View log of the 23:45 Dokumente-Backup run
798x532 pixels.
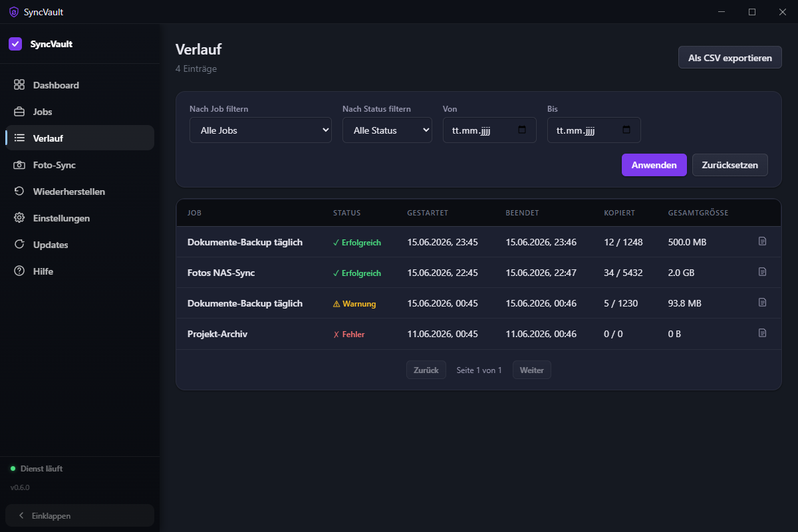click(x=763, y=241)
